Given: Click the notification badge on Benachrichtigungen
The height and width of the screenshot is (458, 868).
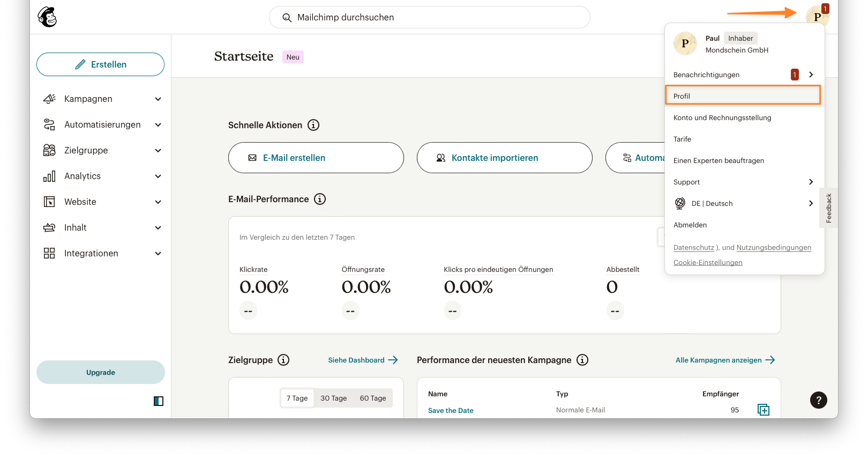Looking at the screenshot, I should pos(795,75).
